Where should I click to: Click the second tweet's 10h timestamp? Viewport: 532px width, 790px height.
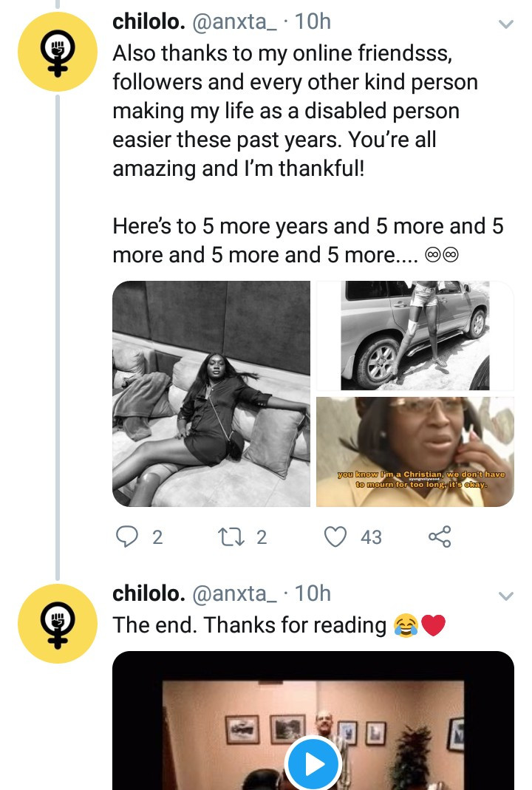(313, 593)
